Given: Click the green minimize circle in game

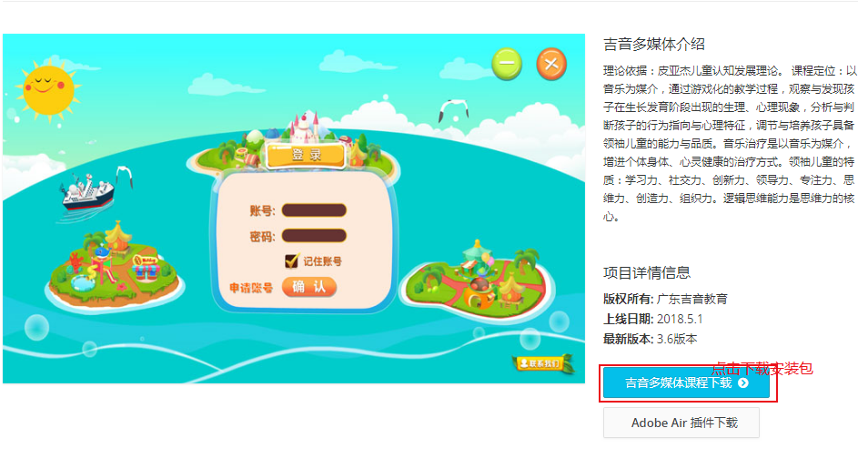Looking at the screenshot, I should tap(507, 64).
